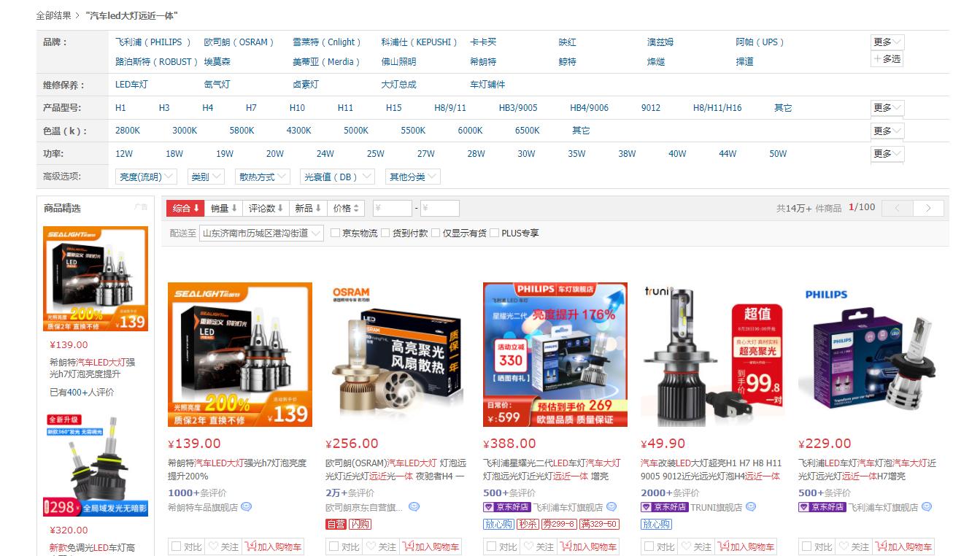Viewport: 980px width, 556px height.
Task: Expand 更多 in the 功率 row
Action: 887,154
